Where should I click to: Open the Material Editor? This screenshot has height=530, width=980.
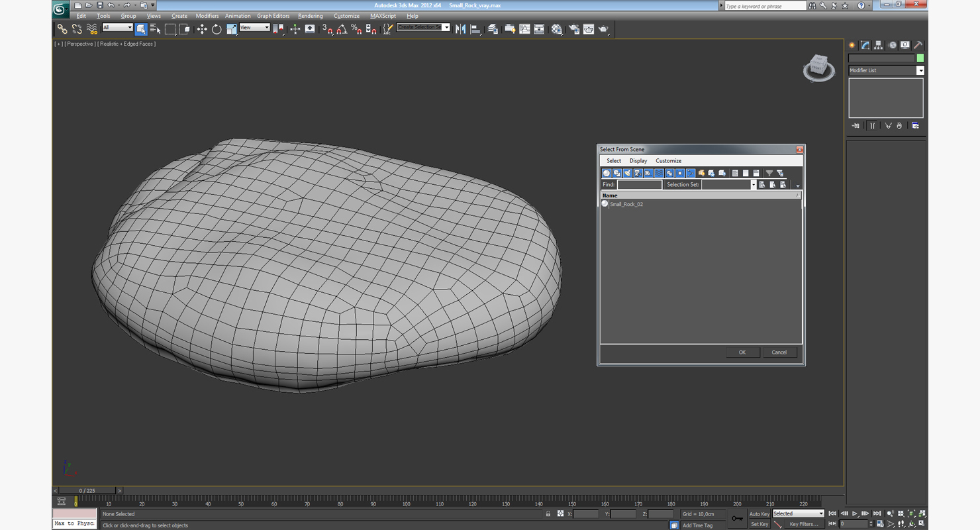(557, 29)
